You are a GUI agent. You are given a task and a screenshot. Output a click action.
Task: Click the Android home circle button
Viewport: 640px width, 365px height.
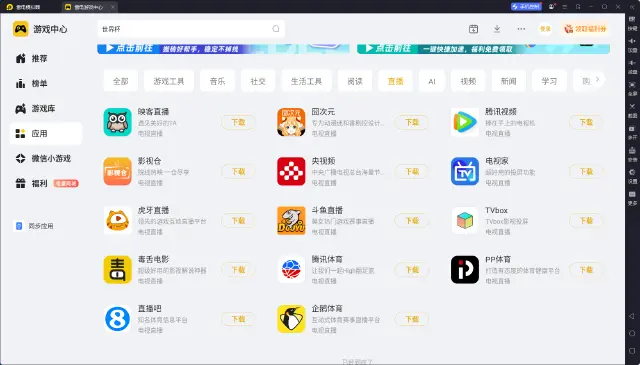(632, 334)
